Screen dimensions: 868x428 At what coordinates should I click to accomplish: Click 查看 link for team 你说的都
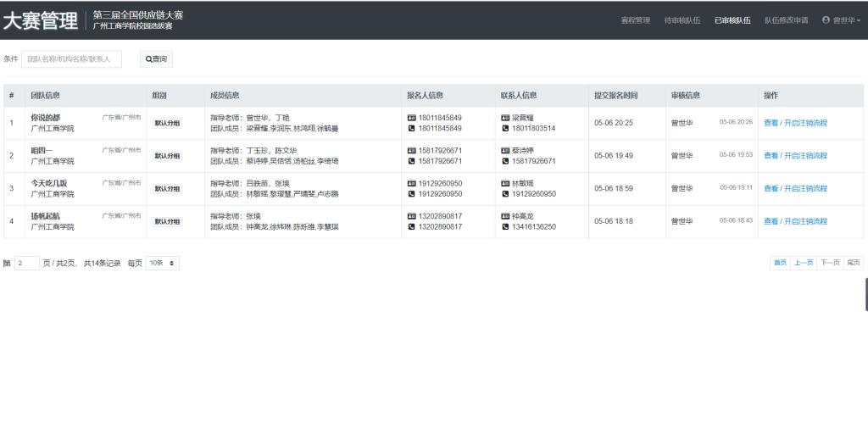coord(771,123)
